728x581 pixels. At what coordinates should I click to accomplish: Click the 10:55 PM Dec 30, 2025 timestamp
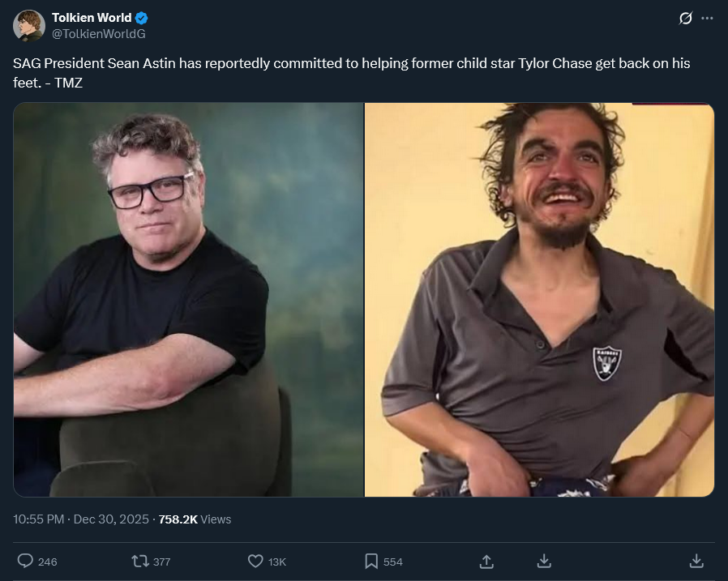click(x=81, y=519)
